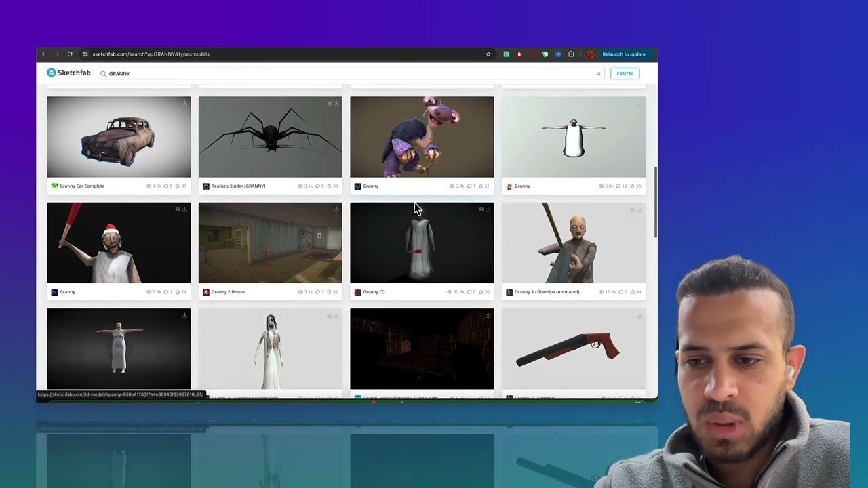Open the woman T-pose thumbnail in bottom row
This screenshot has width=868, height=488.
pyautogui.click(x=119, y=349)
